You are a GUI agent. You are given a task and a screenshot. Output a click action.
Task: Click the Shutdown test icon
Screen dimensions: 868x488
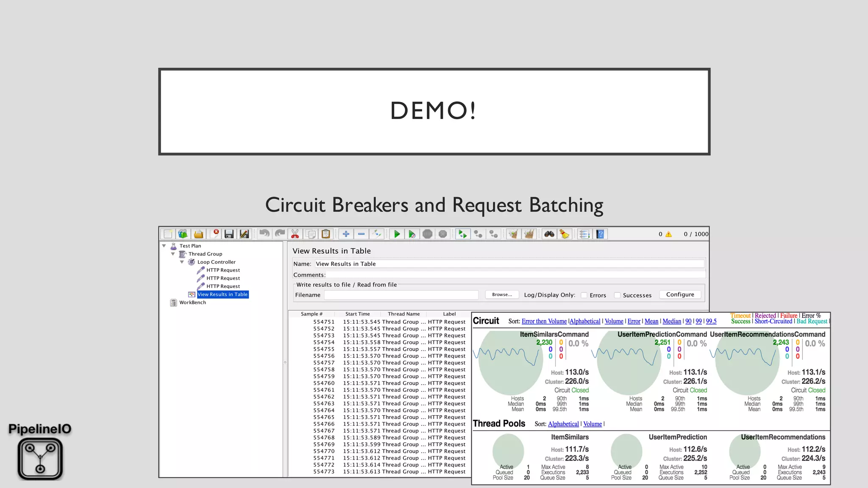coord(443,234)
